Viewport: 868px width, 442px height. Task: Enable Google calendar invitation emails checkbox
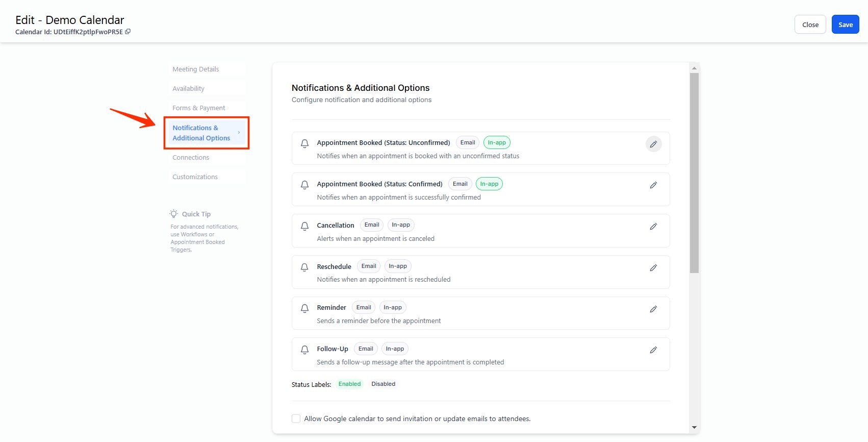(x=296, y=419)
